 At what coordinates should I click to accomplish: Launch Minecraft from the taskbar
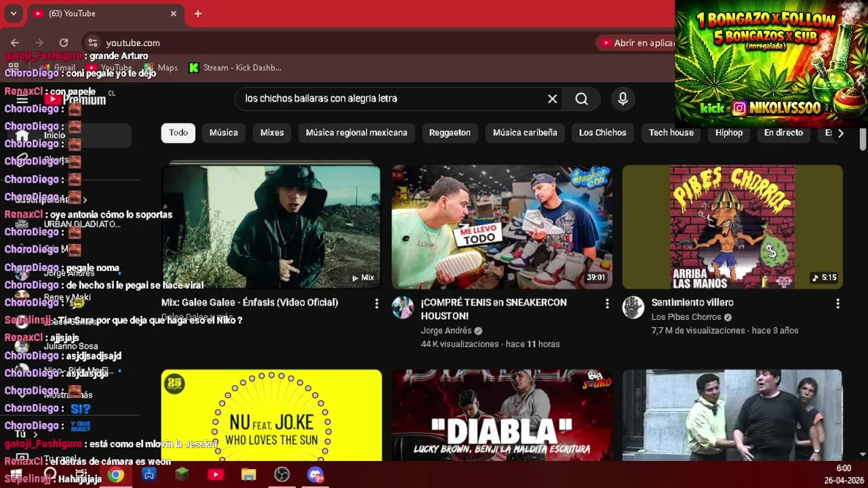(x=182, y=474)
